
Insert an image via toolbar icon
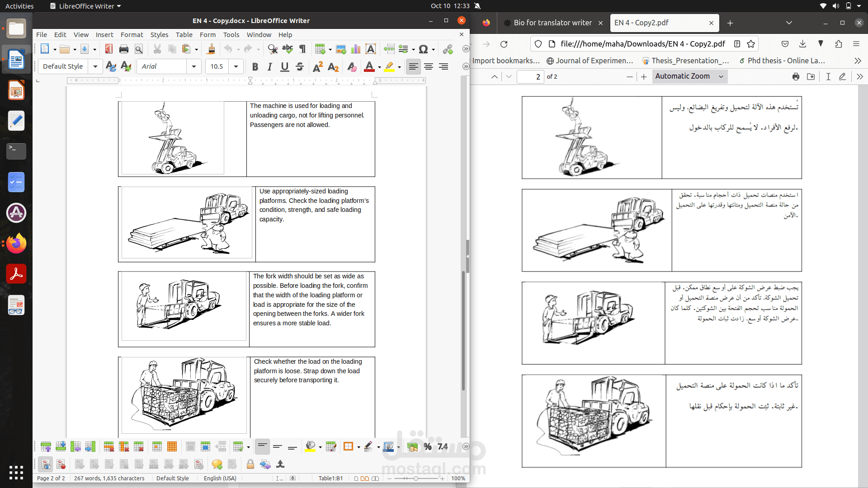341,49
